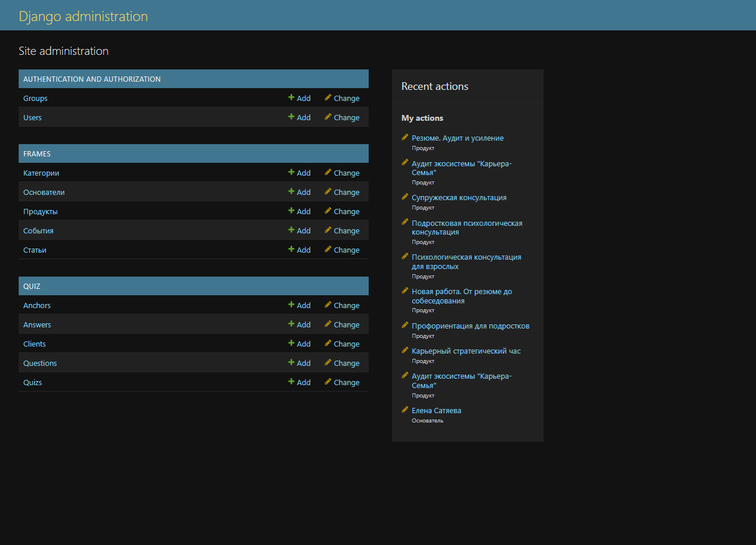Open the Authentication and Authorization section header
Image resolution: width=756 pixels, height=545 pixels.
tap(92, 79)
